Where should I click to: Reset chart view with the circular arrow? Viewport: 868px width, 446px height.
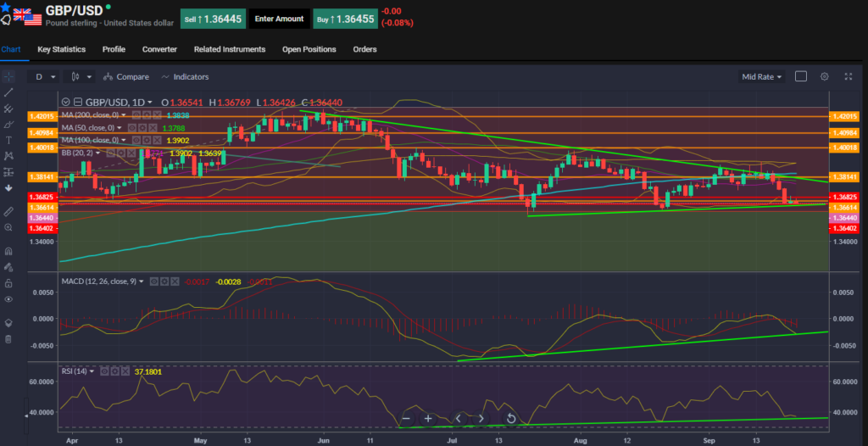click(511, 418)
